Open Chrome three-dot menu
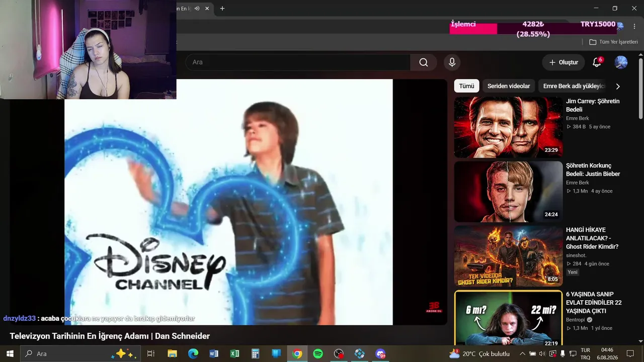The image size is (644, 362). click(x=634, y=26)
